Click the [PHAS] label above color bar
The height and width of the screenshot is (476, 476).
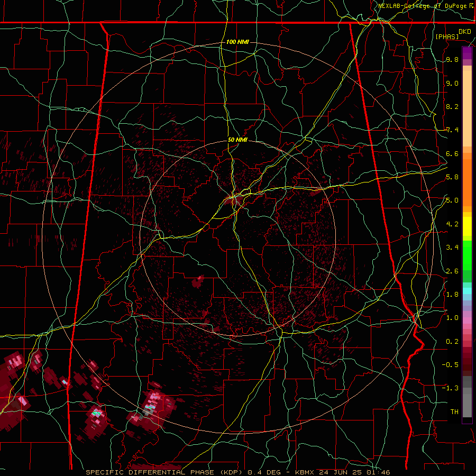(447, 37)
